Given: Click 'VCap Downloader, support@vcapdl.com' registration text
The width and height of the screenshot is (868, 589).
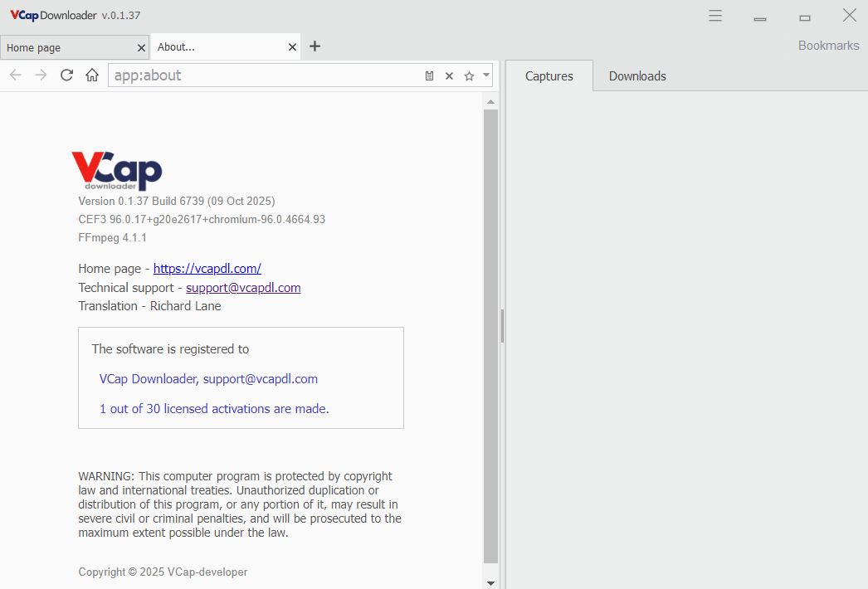Looking at the screenshot, I should click(208, 378).
